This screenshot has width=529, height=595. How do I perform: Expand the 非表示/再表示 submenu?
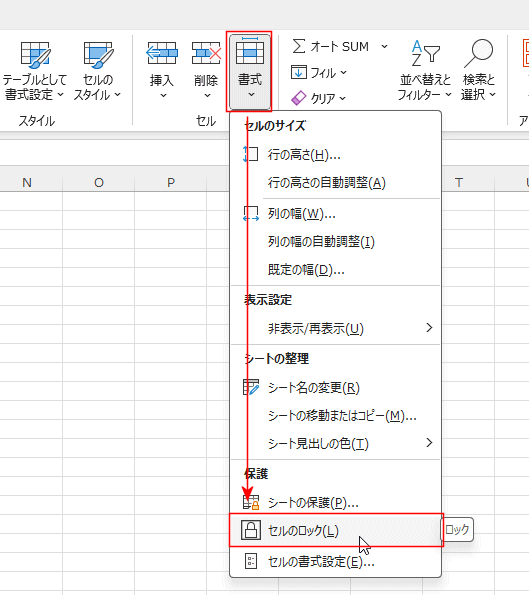(x=336, y=328)
